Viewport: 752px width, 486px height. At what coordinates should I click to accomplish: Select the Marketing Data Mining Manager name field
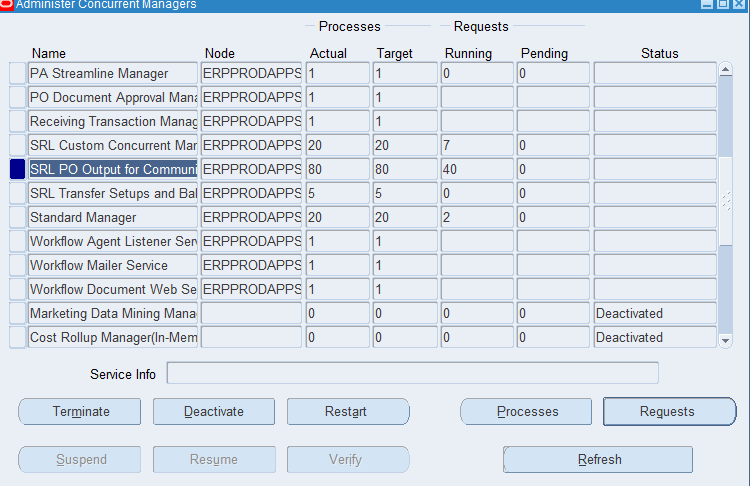click(x=113, y=314)
